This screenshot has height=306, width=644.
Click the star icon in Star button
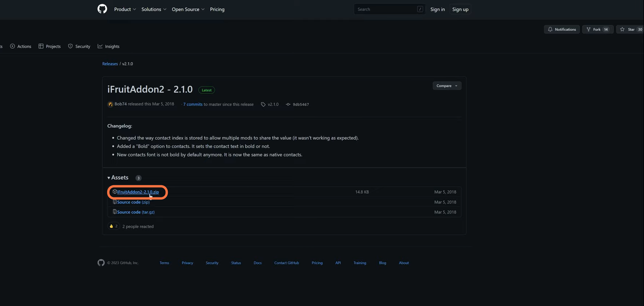point(622,29)
